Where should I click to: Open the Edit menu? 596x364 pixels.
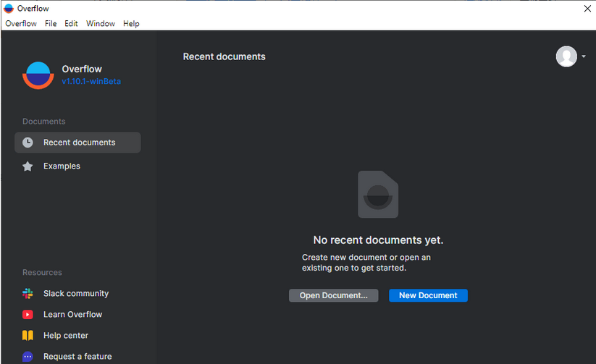click(71, 24)
